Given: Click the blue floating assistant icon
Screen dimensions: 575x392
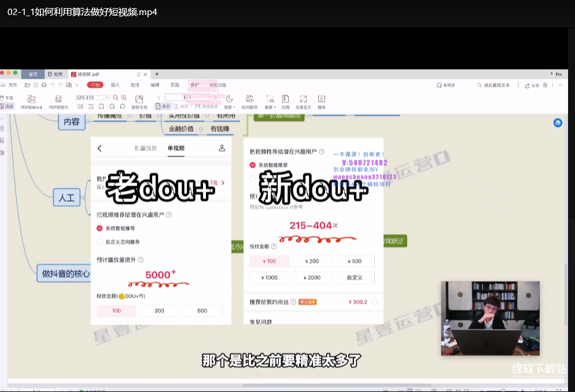Looking at the screenshot, I should point(558,123).
